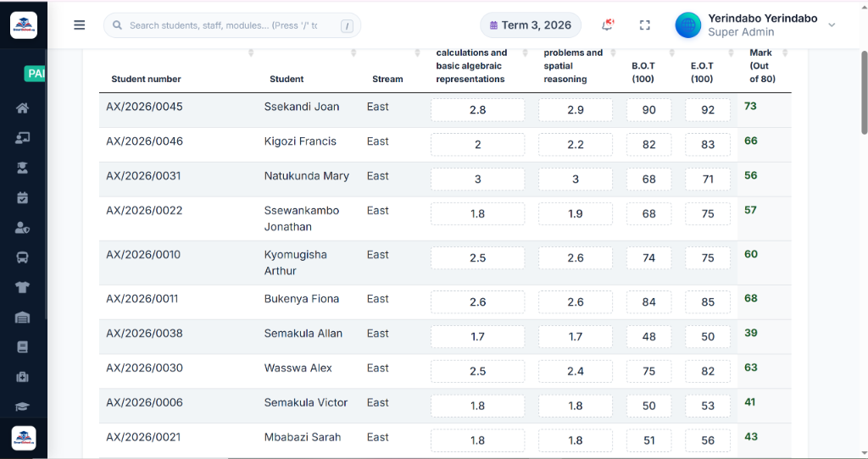Click the school logo at sidebar bottom
Viewport: 868px width, 459px height.
click(24, 438)
